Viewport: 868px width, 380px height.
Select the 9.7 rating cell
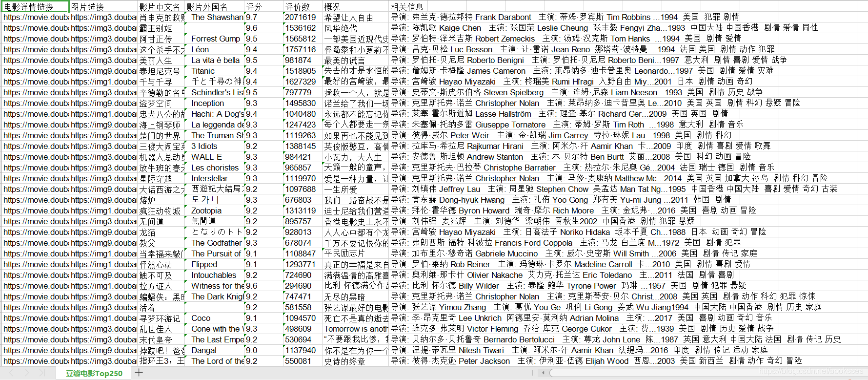click(263, 18)
